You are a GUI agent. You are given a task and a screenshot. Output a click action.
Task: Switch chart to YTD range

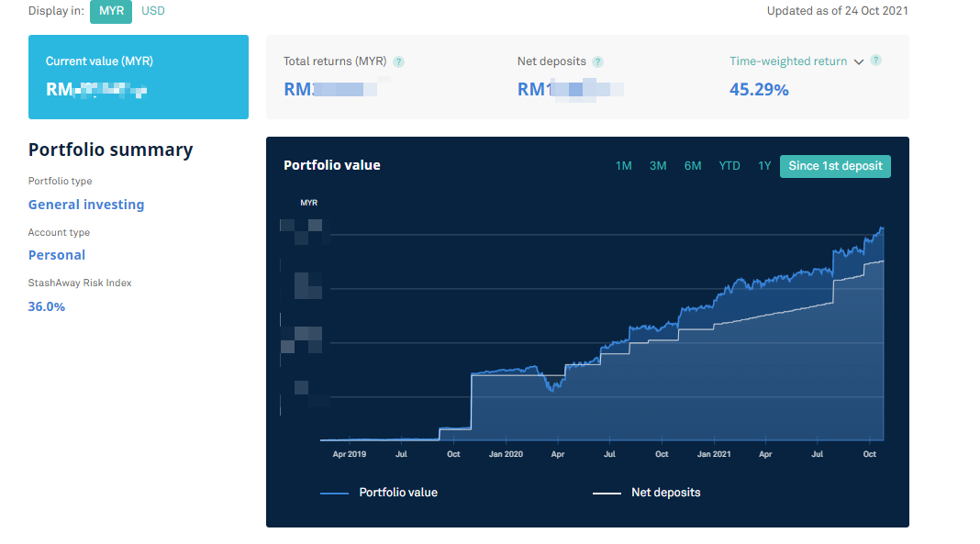[729, 166]
